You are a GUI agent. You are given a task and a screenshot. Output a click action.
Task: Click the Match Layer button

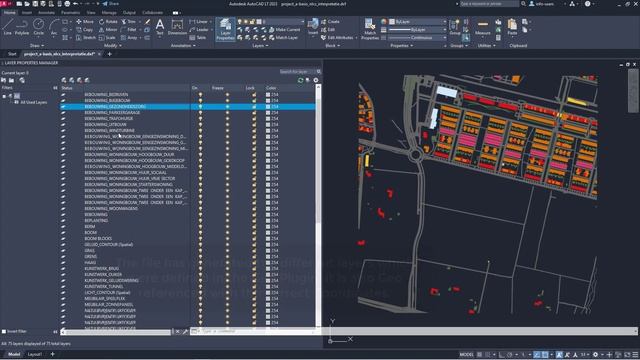point(283,38)
